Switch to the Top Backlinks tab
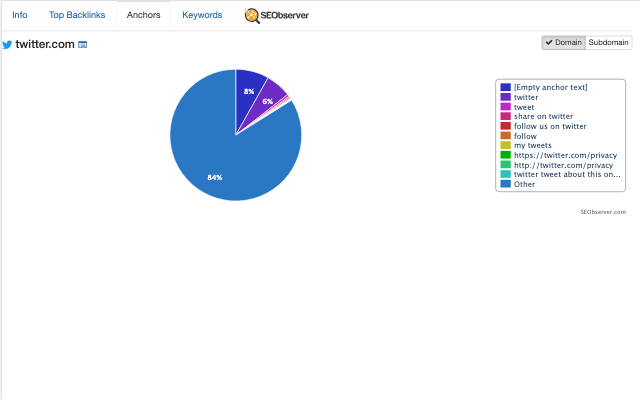 [77, 15]
